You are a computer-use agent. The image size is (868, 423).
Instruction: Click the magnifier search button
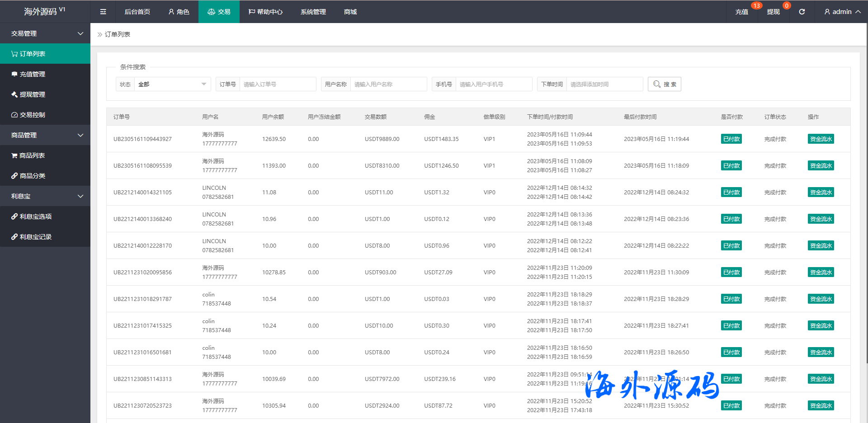click(x=664, y=84)
